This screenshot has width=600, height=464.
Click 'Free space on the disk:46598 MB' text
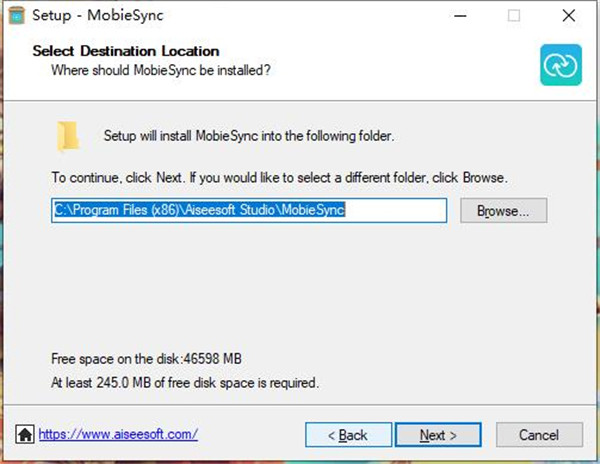(146, 359)
